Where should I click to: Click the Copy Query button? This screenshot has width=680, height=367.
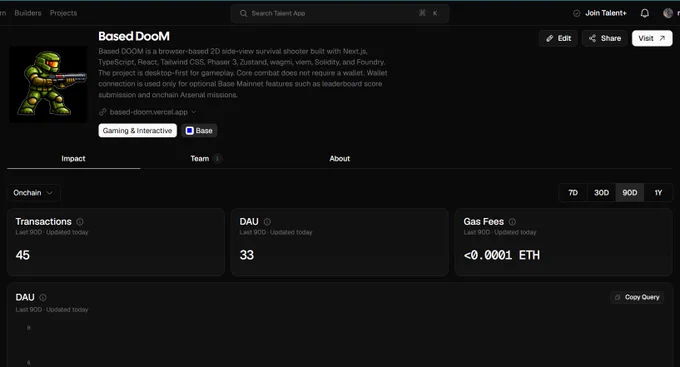(x=637, y=297)
